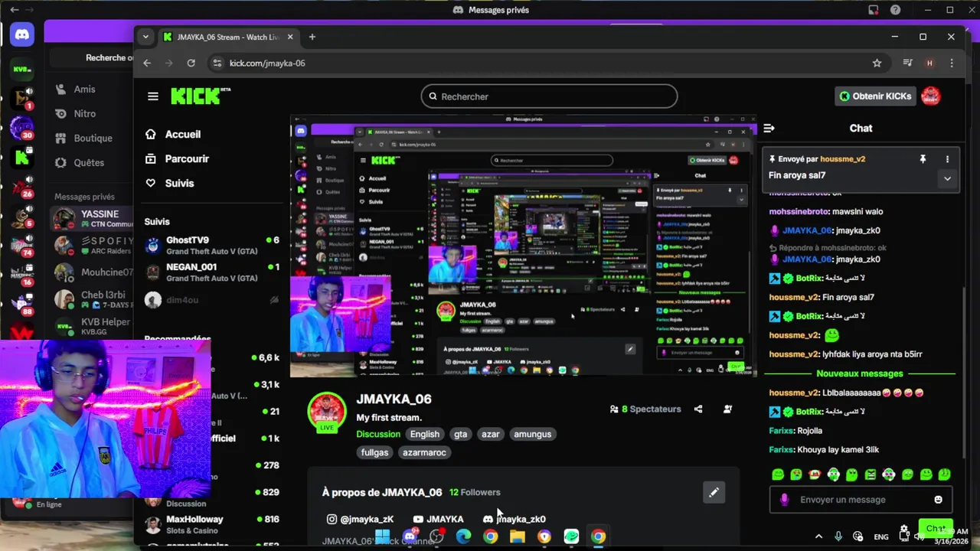This screenshot has width=980, height=551.
Task: Click the kick.com/jmayka-06 address bar
Action: click(x=536, y=63)
